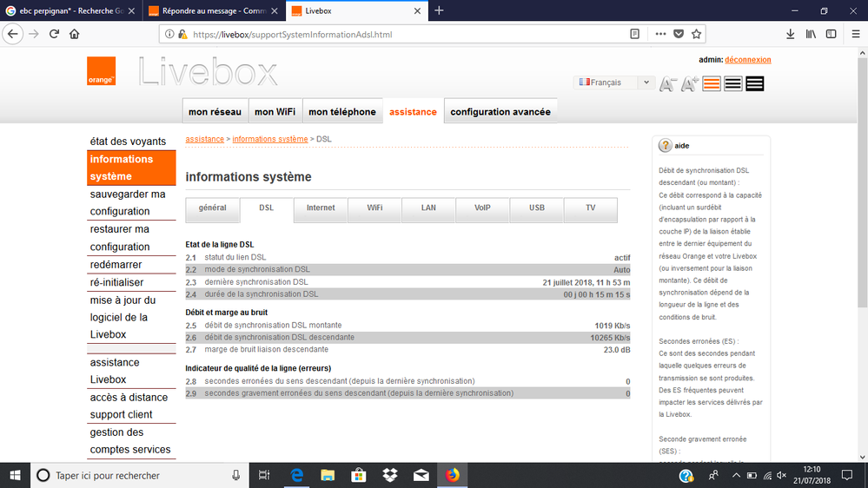The height and width of the screenshot is (488, 868).
Task: Click the taskbar volume icon
Action: click(x=782, y=475)
